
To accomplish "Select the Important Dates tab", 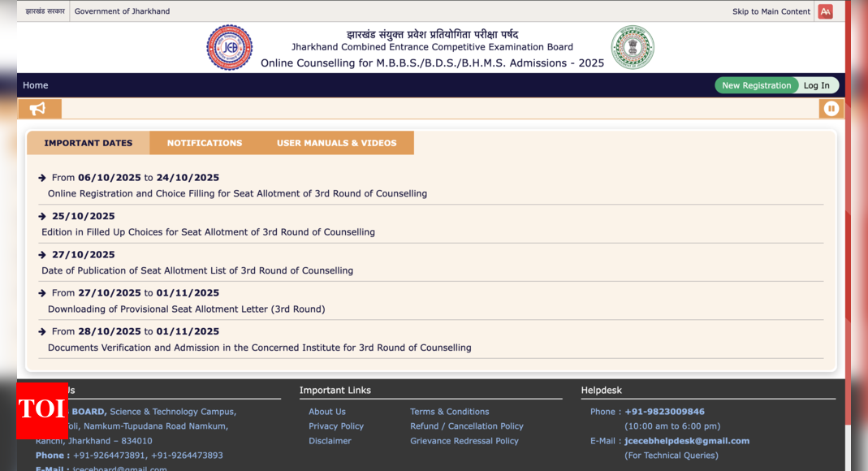I will point(88,143).
